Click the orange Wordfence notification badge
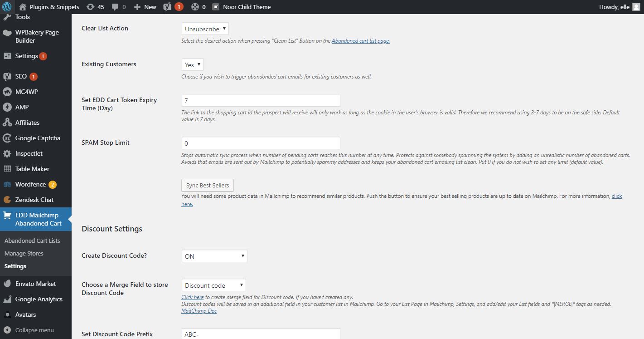Viewport: 644px width, 339px height. pyautogui.click(x=53, y=185)
